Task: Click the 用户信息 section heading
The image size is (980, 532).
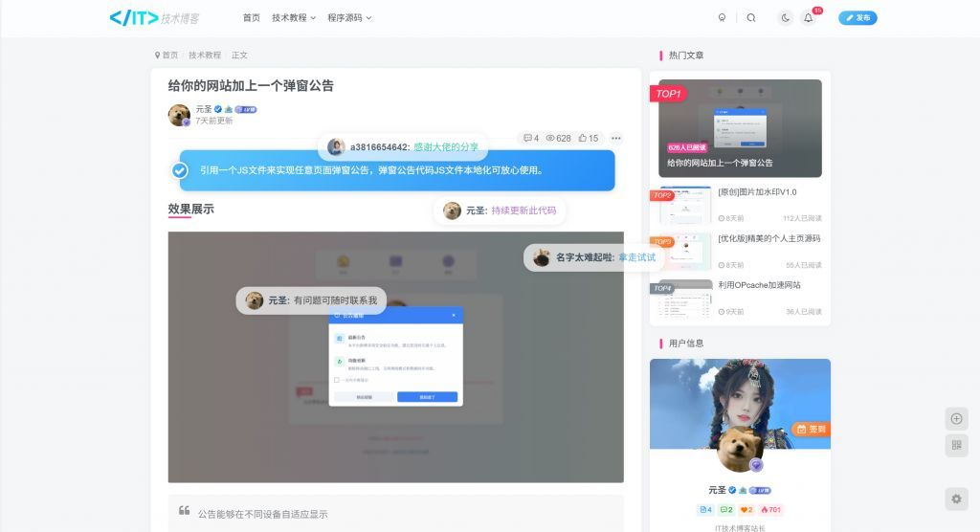Action: (x=685, y=344)
